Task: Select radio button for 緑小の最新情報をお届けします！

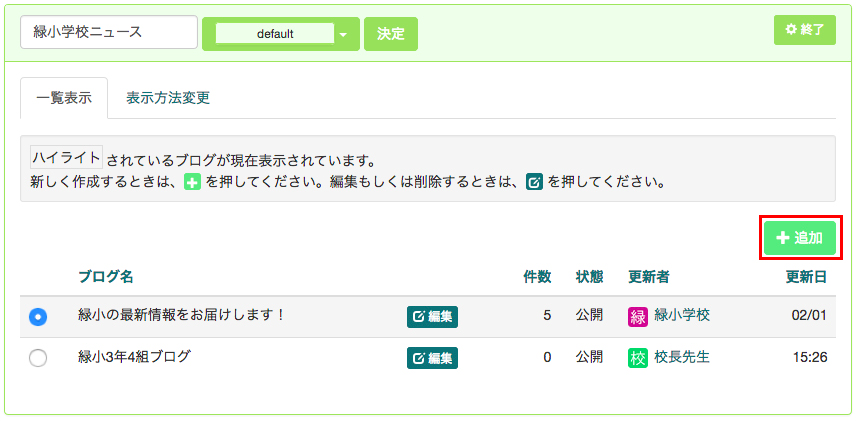Action: click(38, 316)
